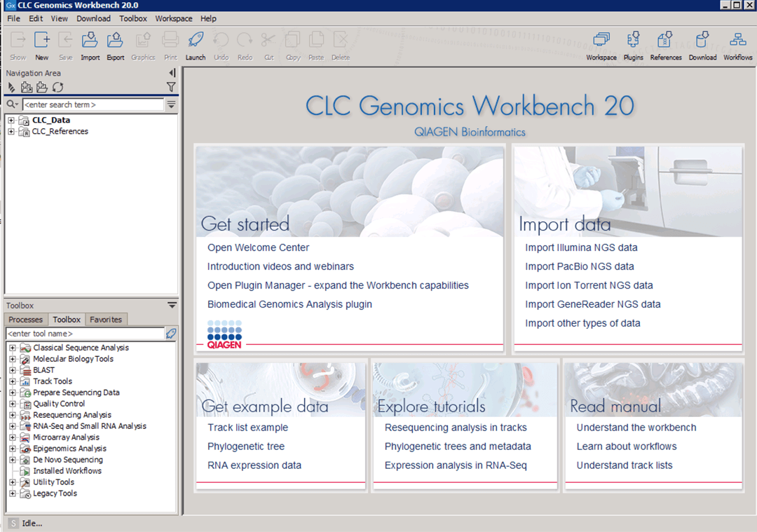Click Import Illumina NGS data
Screen dimensions: 757x532
click(582, 247)
